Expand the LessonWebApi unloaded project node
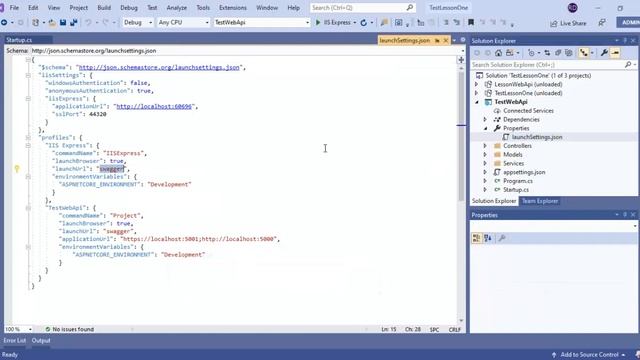This screenshot has height=360, width=640. (x=476, y=84)
